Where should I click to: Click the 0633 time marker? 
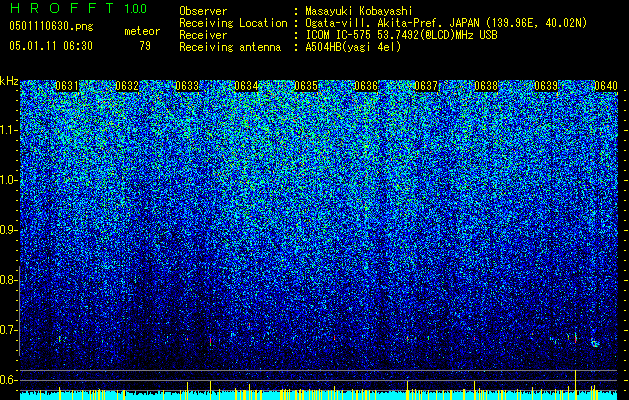coord(187,86)
